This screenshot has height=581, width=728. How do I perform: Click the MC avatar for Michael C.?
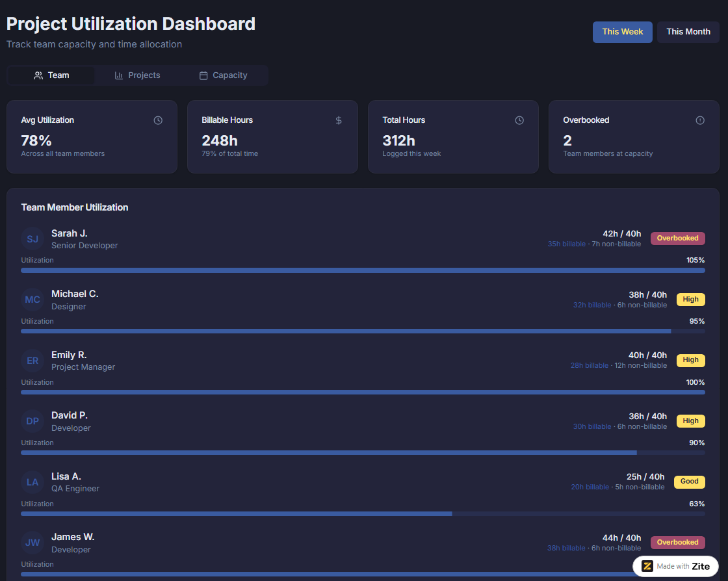pyautogui.click(x=32, y=300)
